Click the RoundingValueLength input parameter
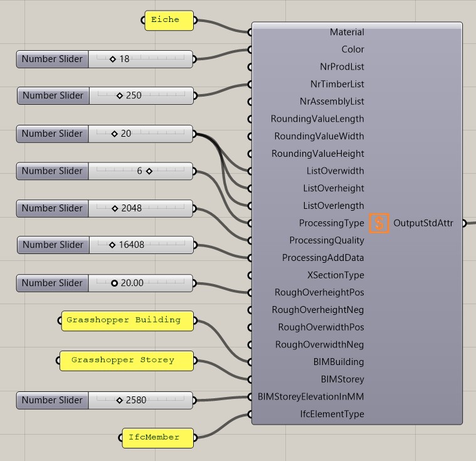This screenshot has height=461, width=476. pyautogui.click(x=317, y=119)
